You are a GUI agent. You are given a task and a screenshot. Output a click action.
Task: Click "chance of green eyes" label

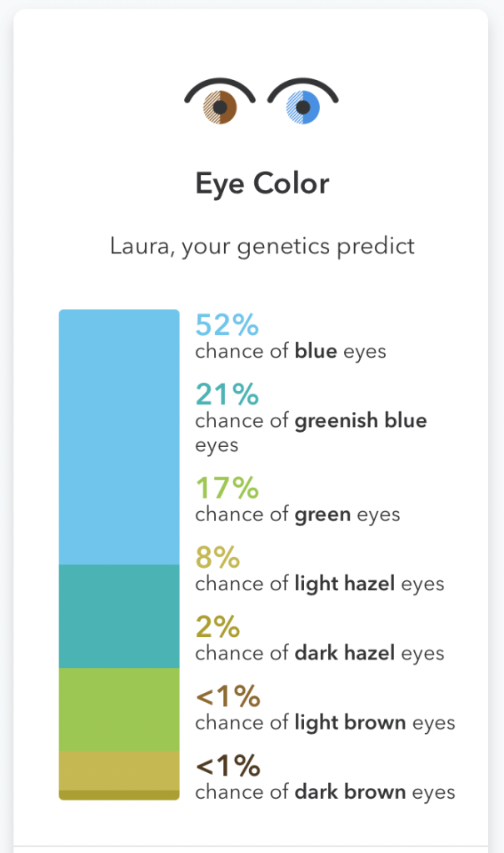point(297,514)
